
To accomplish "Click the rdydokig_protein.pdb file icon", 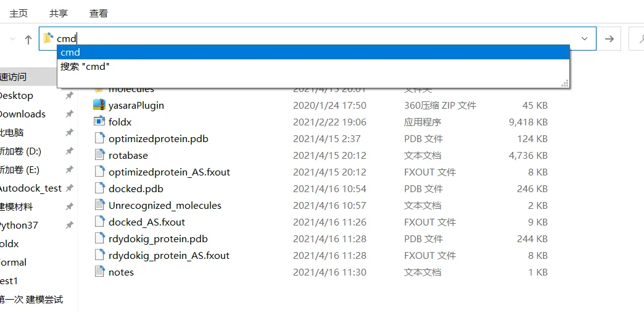I will pyautogui.click(x=99, y=238).
